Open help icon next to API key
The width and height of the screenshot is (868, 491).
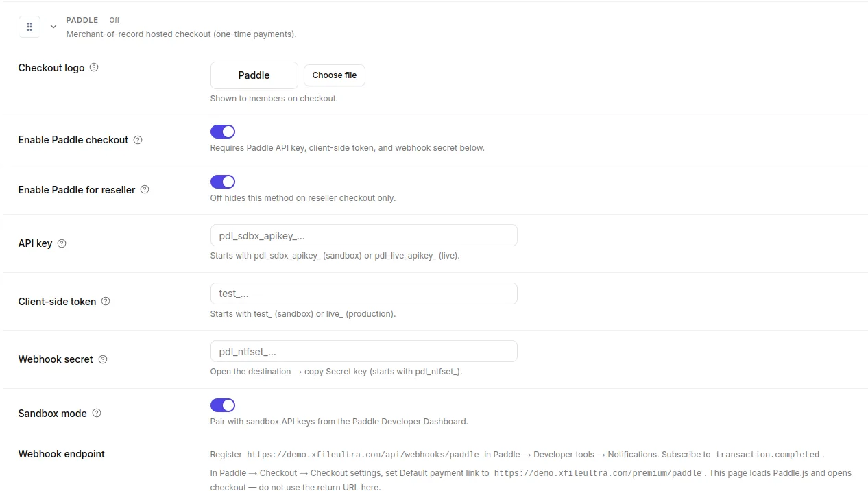click(x=62, y=243)
